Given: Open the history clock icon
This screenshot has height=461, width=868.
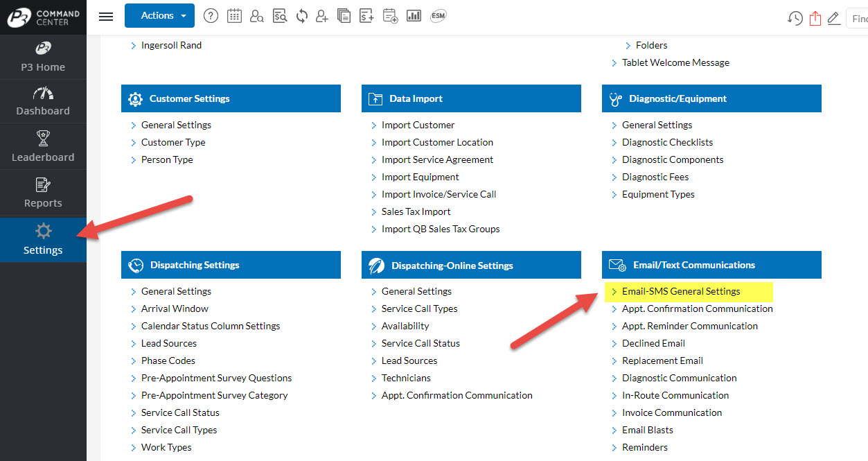Looking at the screenshot, I should [795, 18].
